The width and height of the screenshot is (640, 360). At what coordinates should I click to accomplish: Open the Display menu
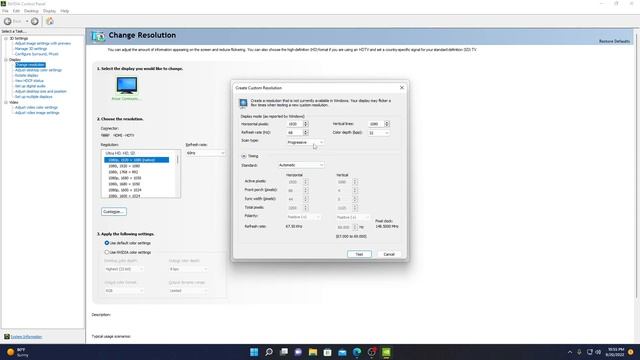tap(49, 11)
